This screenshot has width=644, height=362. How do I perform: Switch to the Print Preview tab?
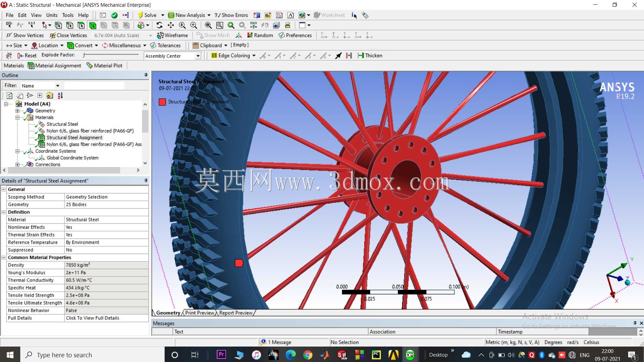pyautogui.click(x=200, y=313)
